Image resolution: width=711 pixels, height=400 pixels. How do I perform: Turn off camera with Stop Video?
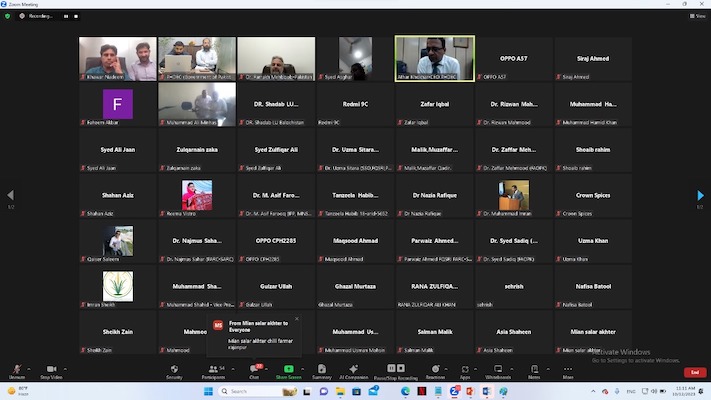coord(51,371)
